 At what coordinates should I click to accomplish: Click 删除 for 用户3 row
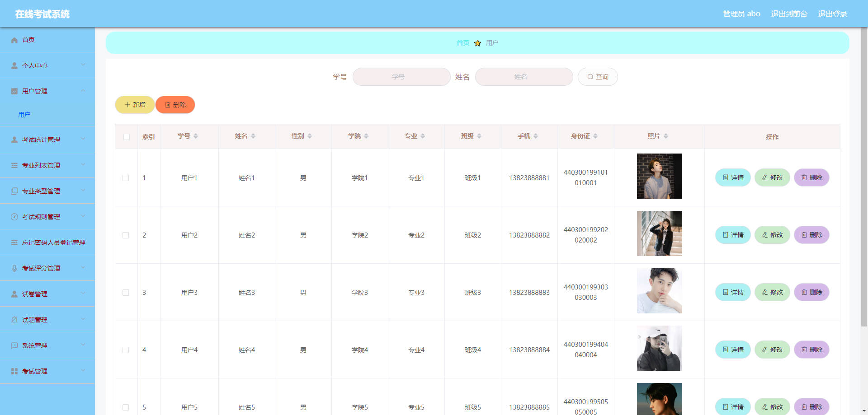click(811, 292)
